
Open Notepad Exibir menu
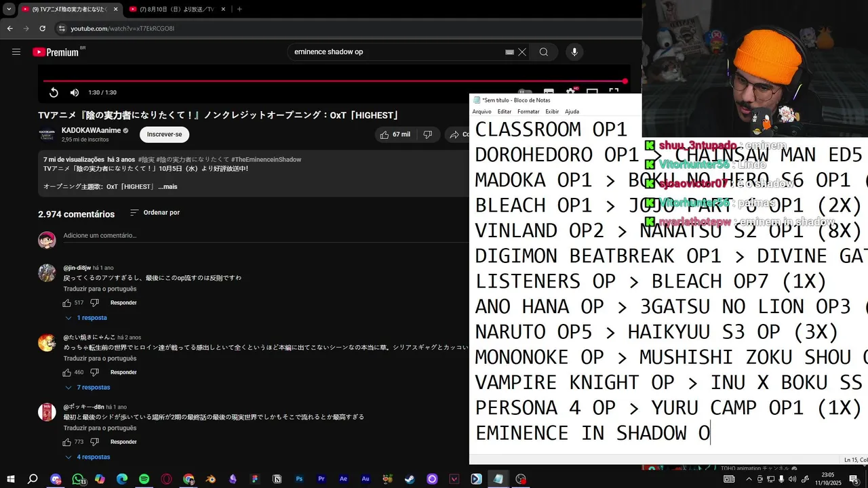552,111
